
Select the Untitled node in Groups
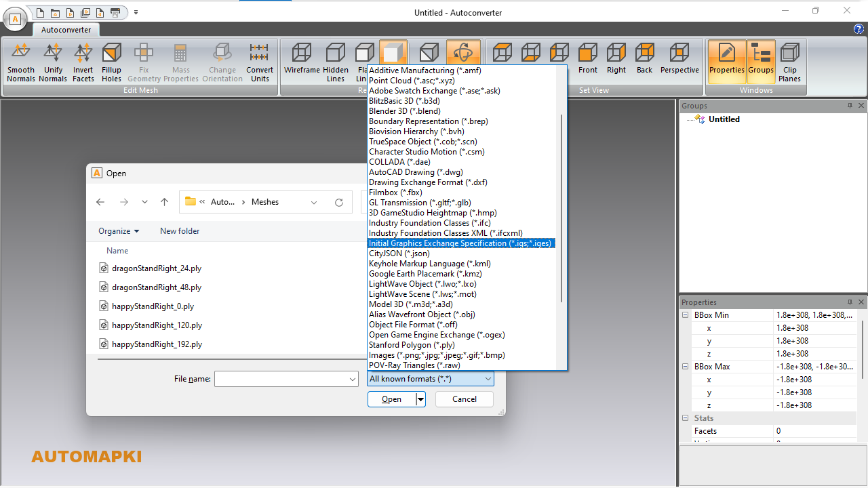click(724, 119)
